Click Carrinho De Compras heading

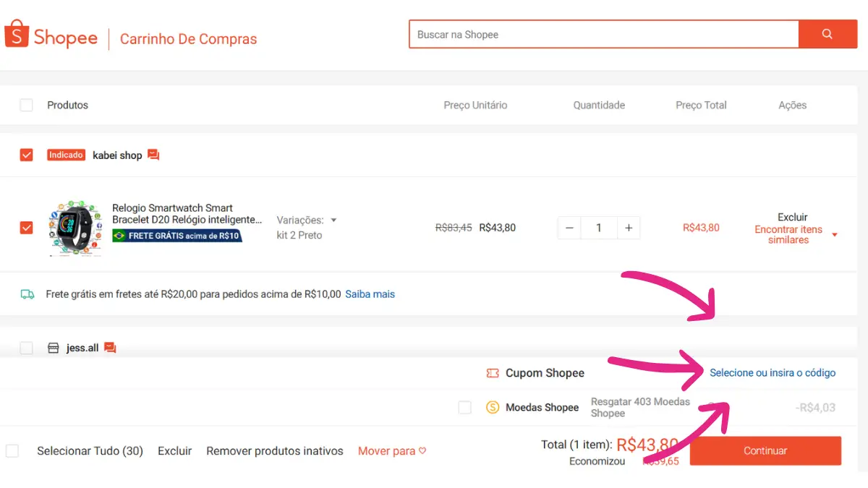click(x=188, y=39)
